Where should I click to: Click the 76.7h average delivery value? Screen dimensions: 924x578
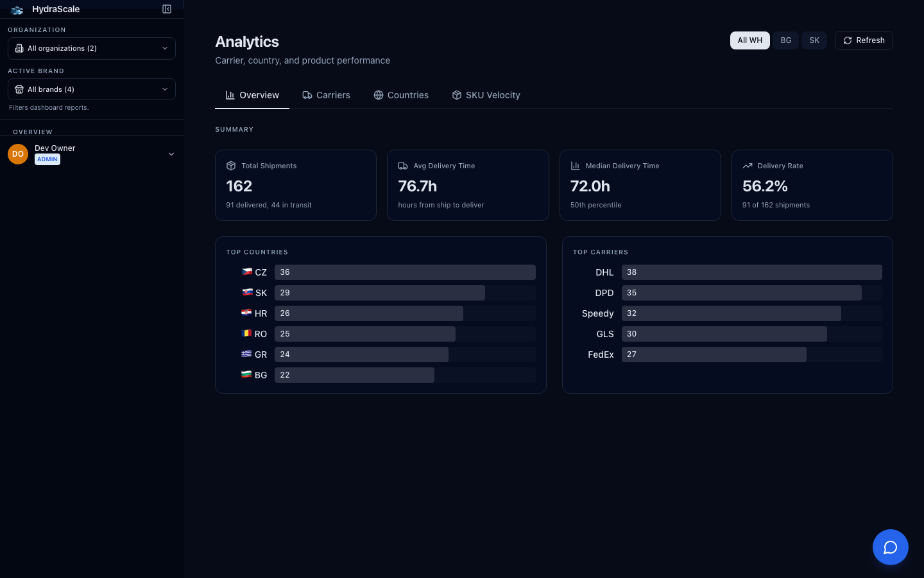(x=418, y=186)
